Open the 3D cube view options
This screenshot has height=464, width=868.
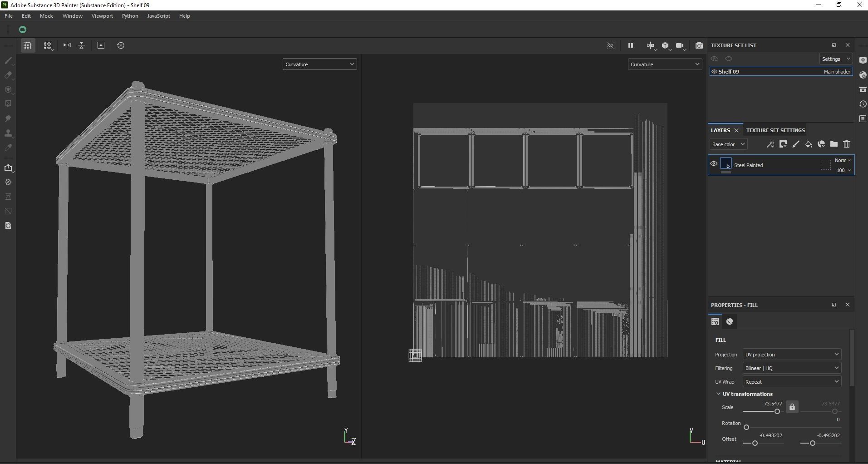tap(666, 45)
